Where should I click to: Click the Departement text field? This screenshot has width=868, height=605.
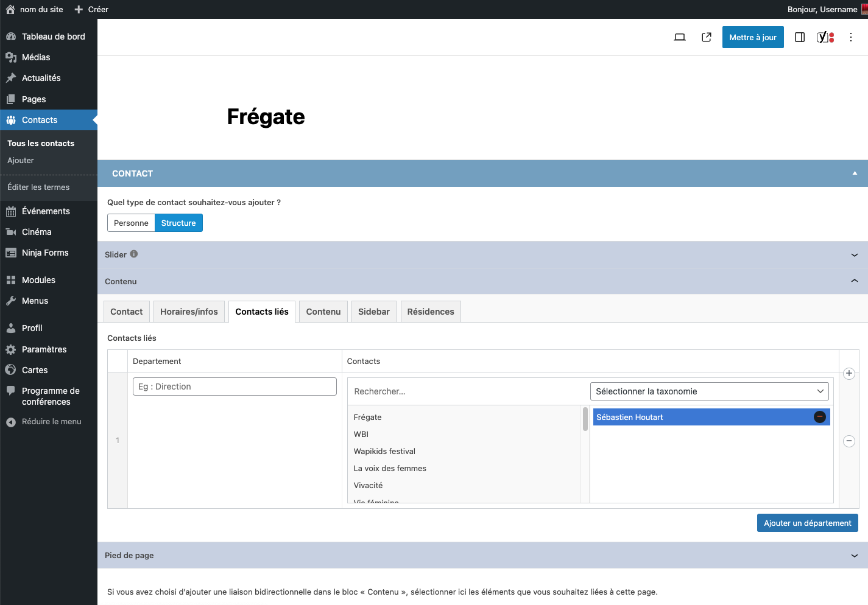[x=235, y=386]
